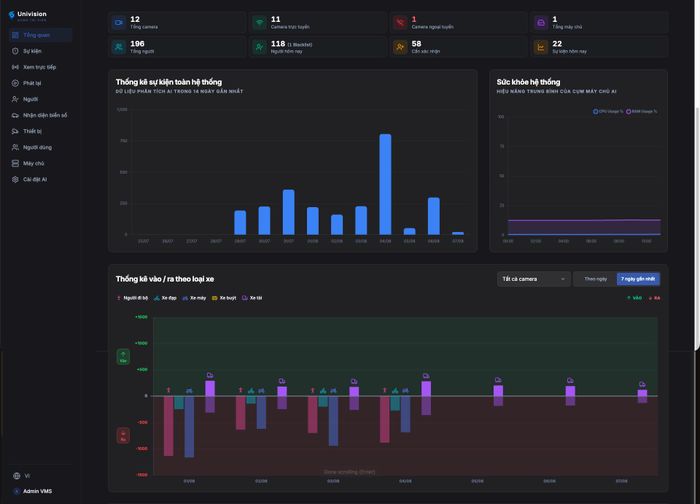Open the Tất cả camera dropdown
Image resolution: width=700 pixels, height=504 pixels.
pyautogui.click(x=533, y=279)
